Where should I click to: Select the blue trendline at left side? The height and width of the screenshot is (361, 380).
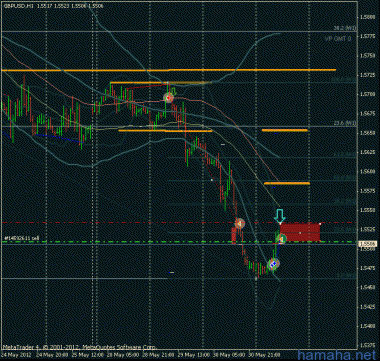pos(42,137)
